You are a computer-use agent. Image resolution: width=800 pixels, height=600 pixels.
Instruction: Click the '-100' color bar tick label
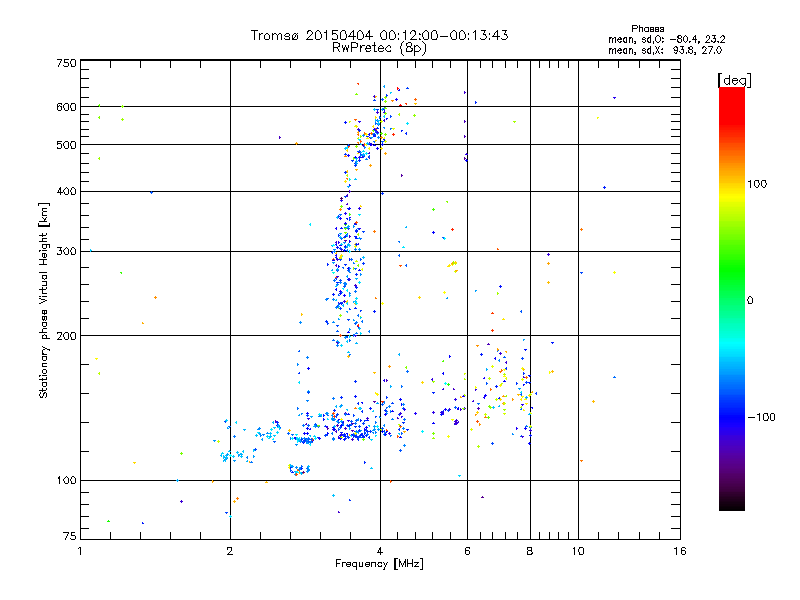(761, 417)
